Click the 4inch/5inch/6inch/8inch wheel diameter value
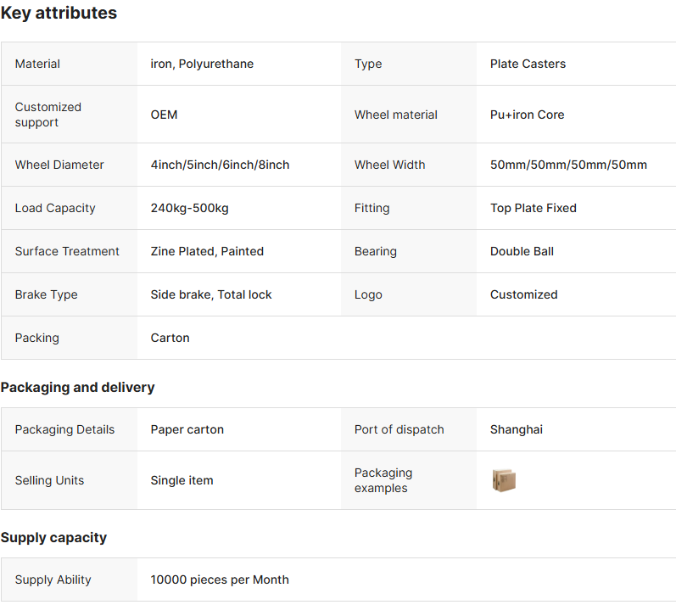The image size is (676, 616). [x=220, y=165]
